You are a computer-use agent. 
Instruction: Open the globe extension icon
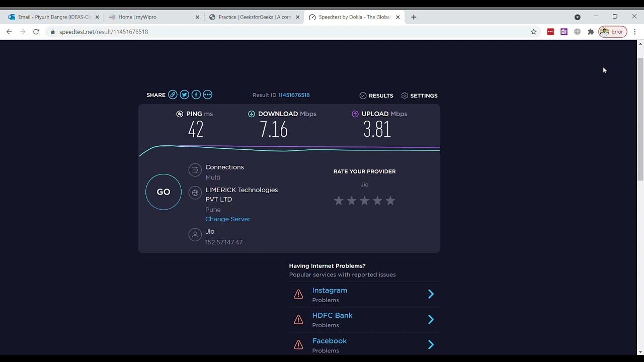click(x=577, y=32)
